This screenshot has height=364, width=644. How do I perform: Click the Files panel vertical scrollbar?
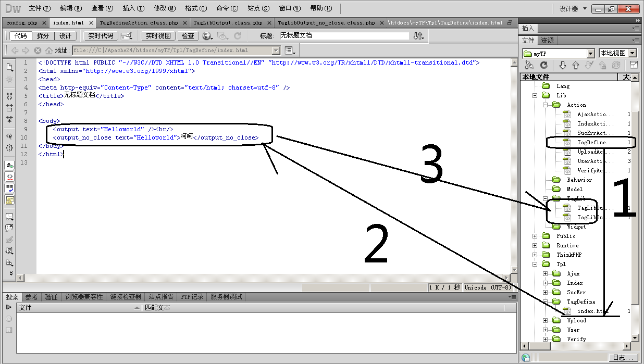pyautogui.click(x=635, y=208)
